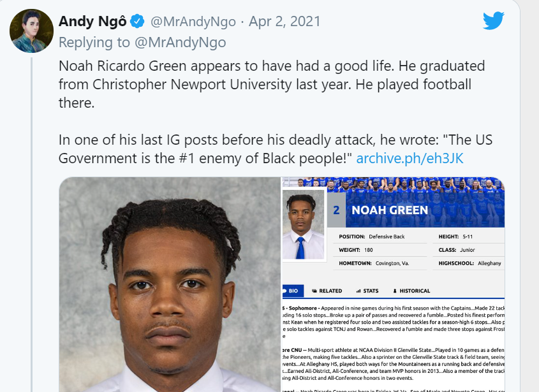Open the @MrAndyNgo handle beside the name

click(194, 22)
